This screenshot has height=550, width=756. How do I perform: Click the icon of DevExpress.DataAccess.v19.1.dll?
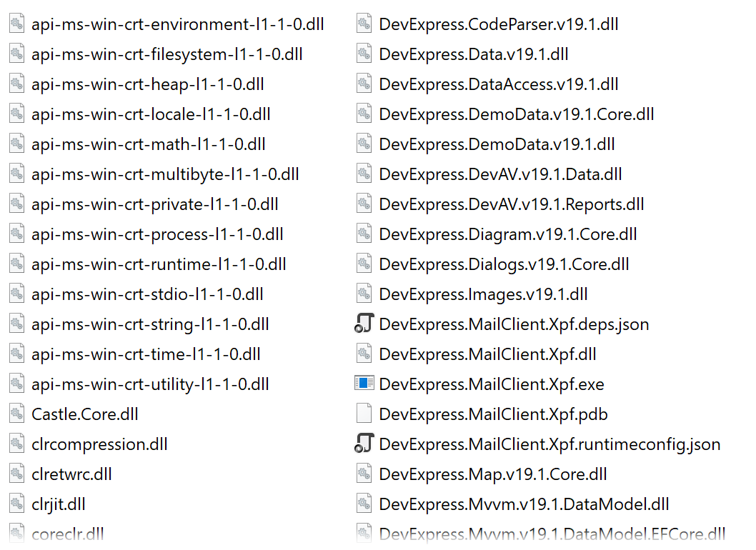(x=364, y=84)
